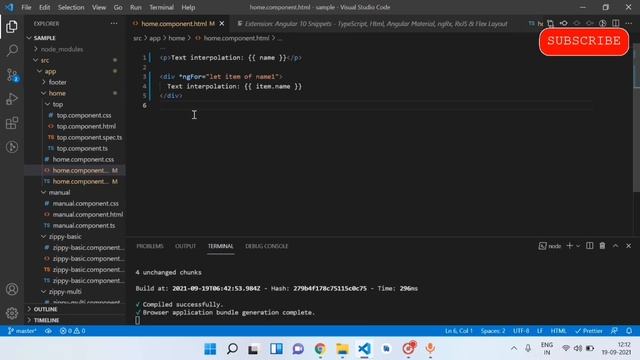Expand the node_modules folder

pos(76,49)
